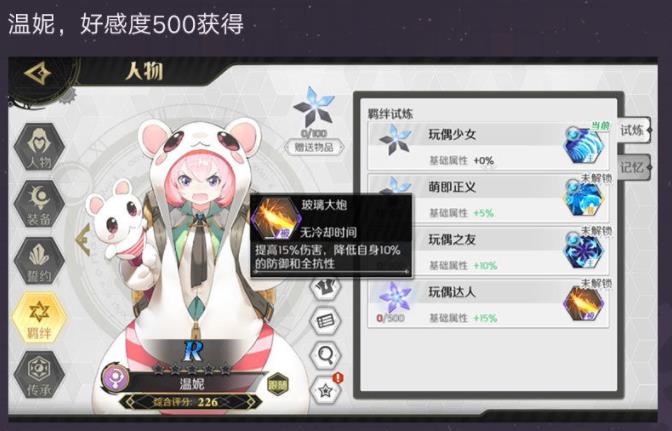Open the 传承 inheritance sidebar icon

click(39, 375)
